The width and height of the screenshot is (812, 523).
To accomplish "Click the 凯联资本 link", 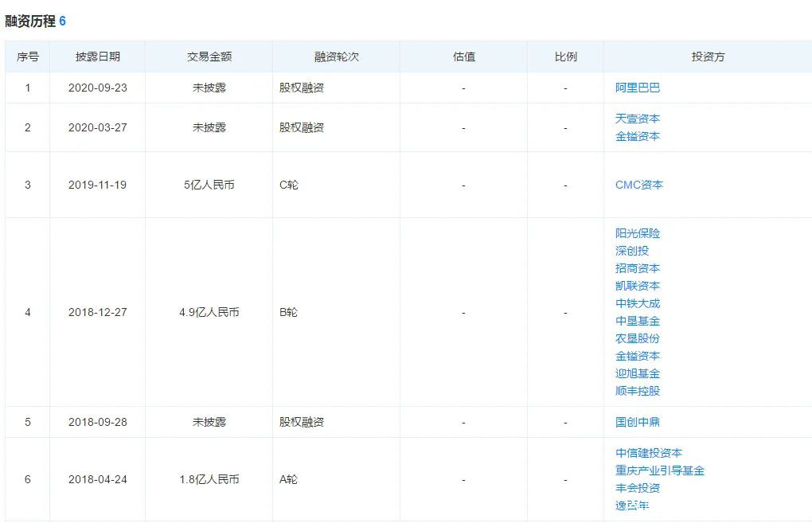I will coord(638,286).
